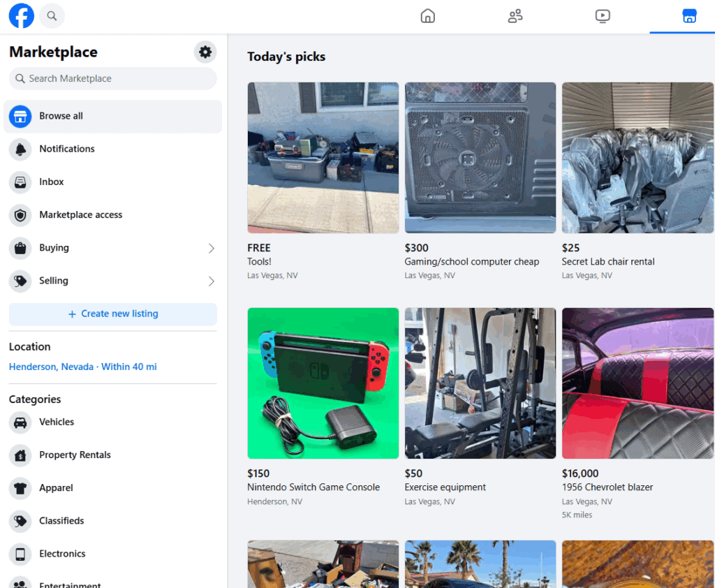Click the Inbox tray icon
715x588 pixels.
(x=20, y=182)
